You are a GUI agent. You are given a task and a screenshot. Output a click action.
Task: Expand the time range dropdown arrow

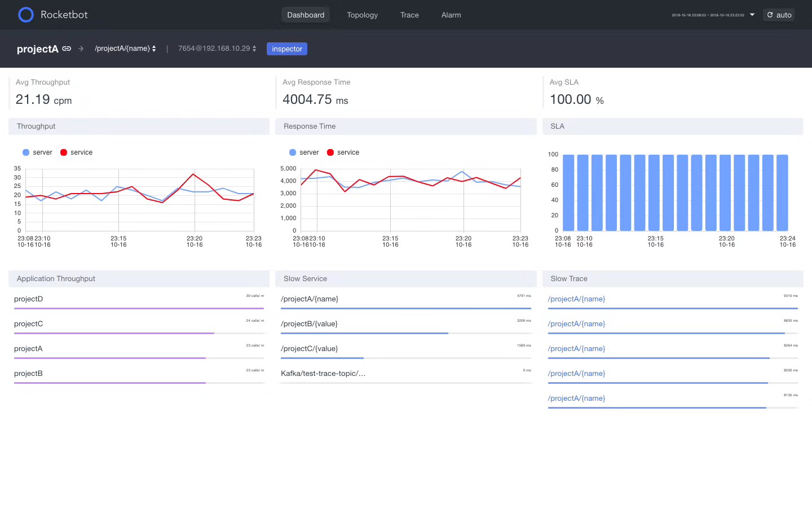pyautogui.click(x=752, y=15)
